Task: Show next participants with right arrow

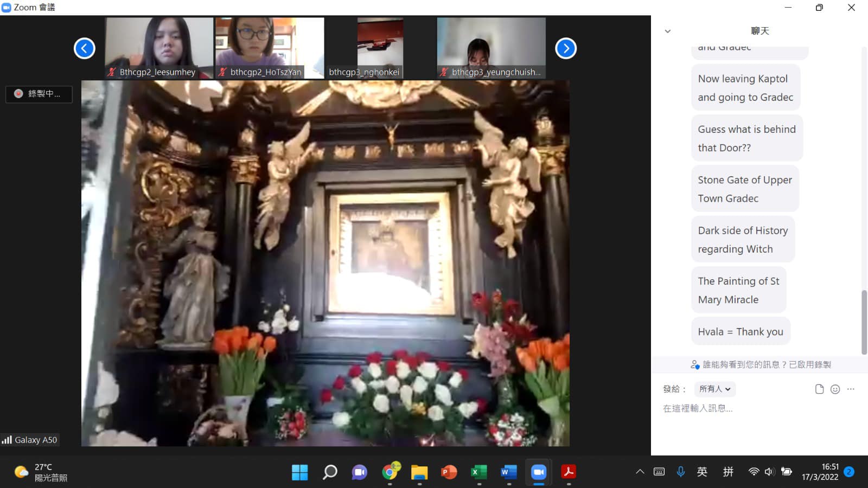Action: coord(566,48)
